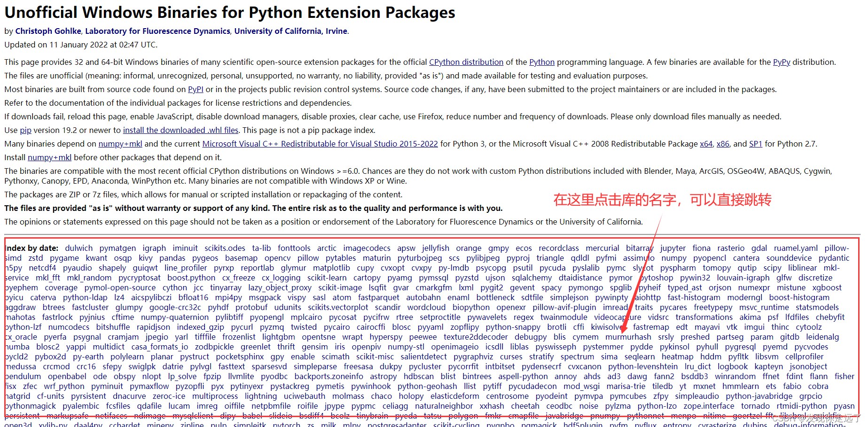
Task: Go to the imagecodecs package
Action: click(367, 248)
